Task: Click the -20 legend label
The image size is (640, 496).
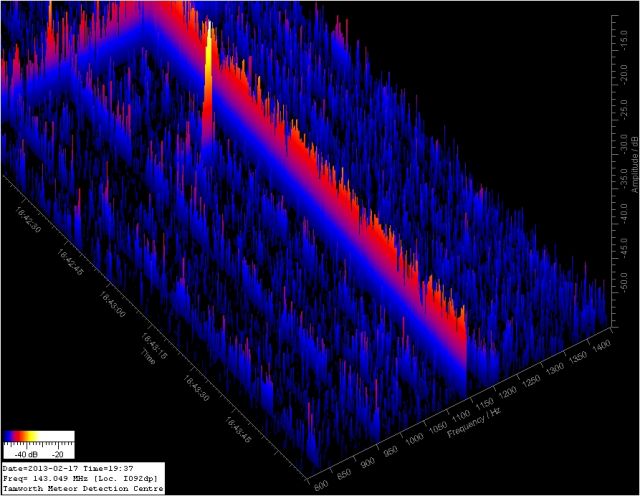Action: point(58,452)
